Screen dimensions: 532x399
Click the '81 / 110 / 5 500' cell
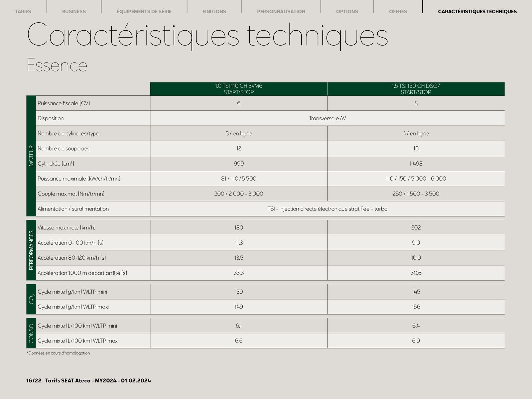pyautogui.click(x=239, y=179)
